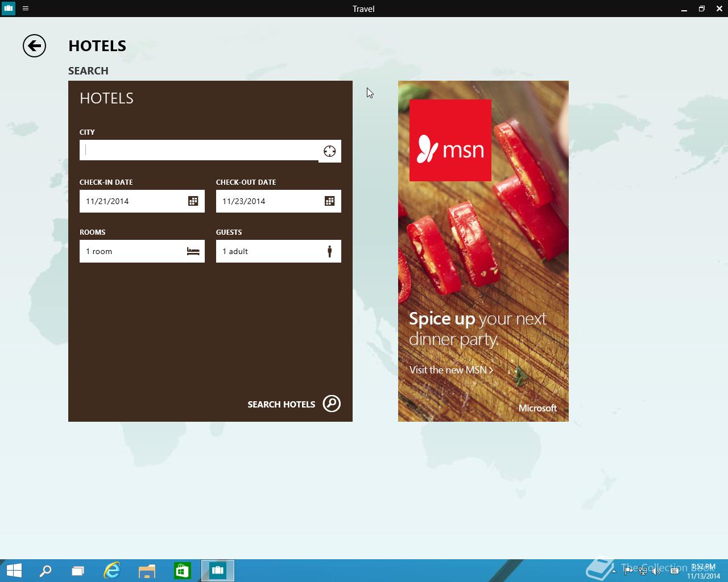
Task: Open Task View on the taskbar
Action: click(x=78, y=571)
